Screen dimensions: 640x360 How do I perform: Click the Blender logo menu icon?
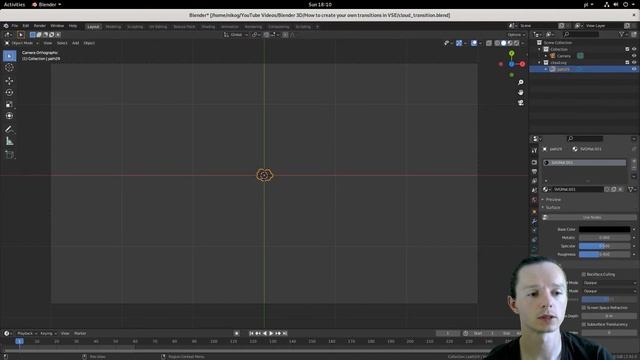[x=6, y=26]
